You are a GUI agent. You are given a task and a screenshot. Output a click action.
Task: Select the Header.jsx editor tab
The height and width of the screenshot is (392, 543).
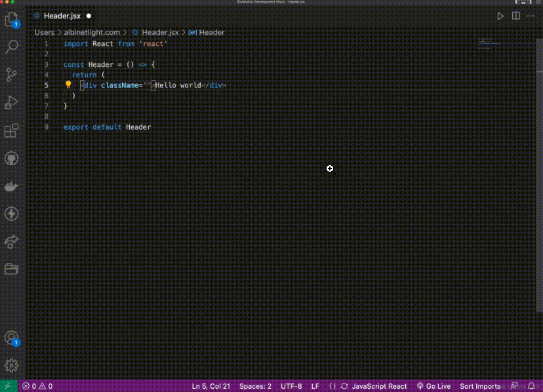[x=62, y=16]
